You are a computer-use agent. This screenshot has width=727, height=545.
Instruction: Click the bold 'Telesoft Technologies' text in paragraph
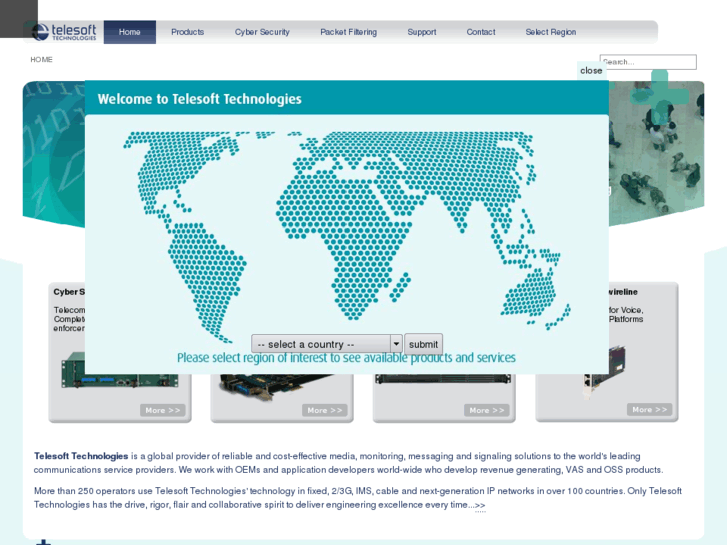[81, 456]
